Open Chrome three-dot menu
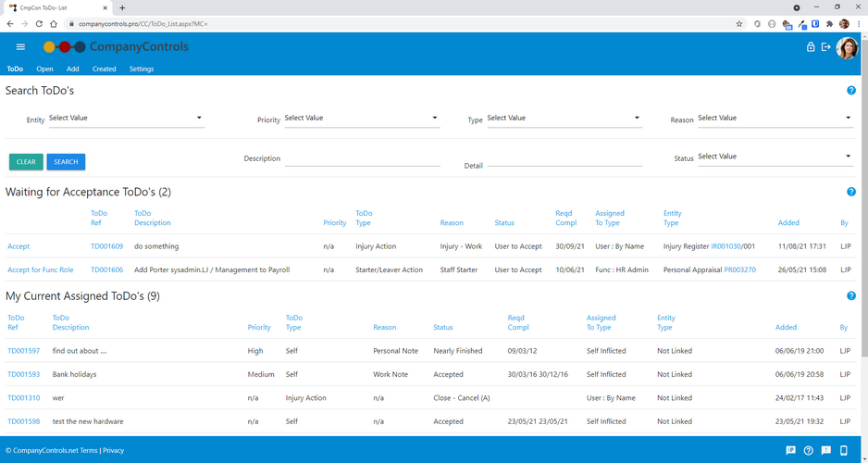The image size is (868, 463). [x=859, y=24]
